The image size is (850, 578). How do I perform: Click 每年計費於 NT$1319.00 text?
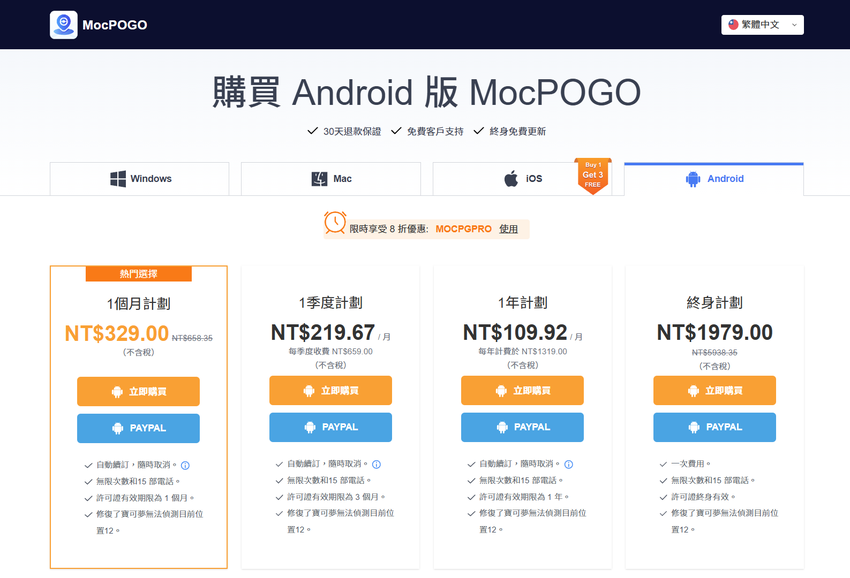click(x=523, y=351)
